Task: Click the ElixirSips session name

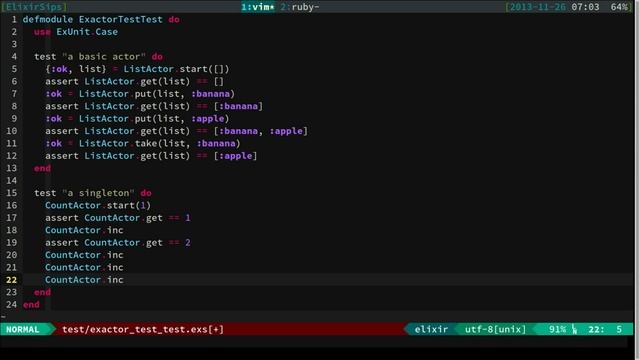Action: click(x=34, y=7)
